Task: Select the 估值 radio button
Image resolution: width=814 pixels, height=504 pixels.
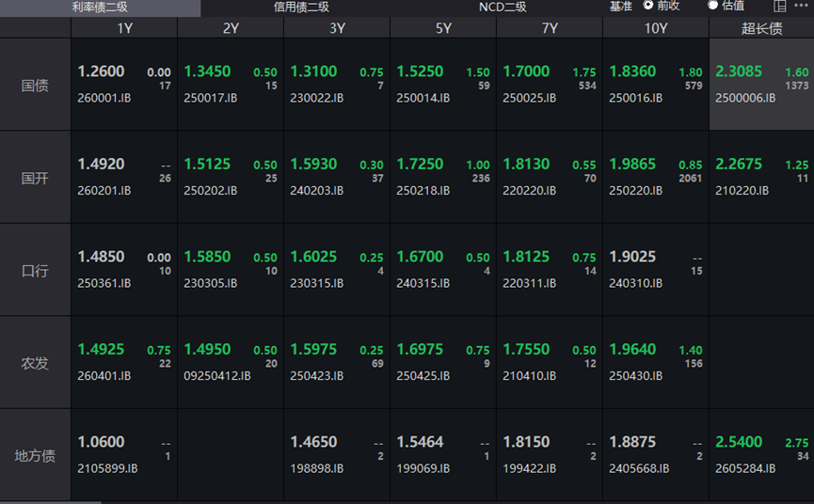Action: click(713, 6)
